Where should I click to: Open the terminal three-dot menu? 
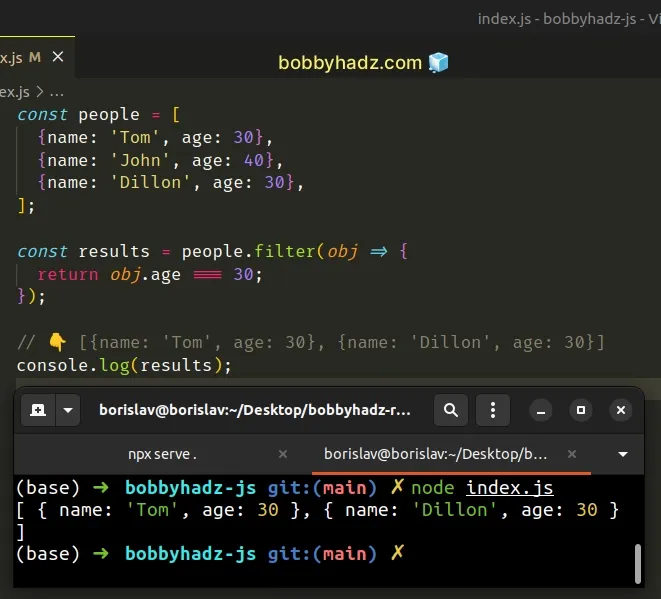[492, 410]
